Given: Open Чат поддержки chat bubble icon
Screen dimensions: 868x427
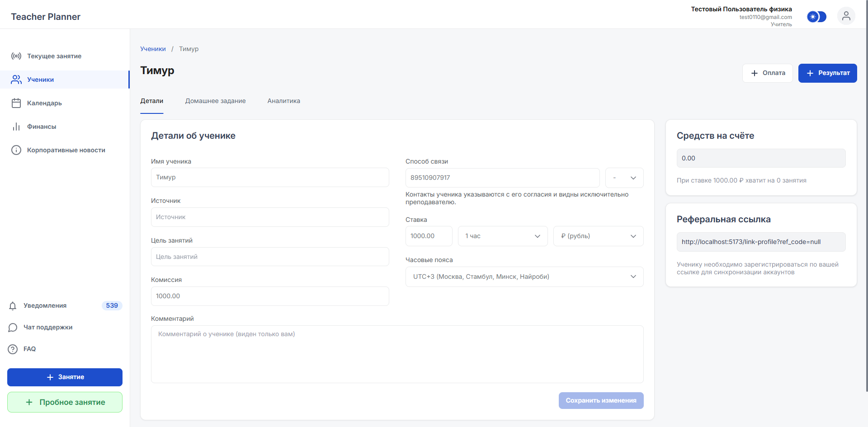Looking at the screenshot, I should click(x=13, y=328).
